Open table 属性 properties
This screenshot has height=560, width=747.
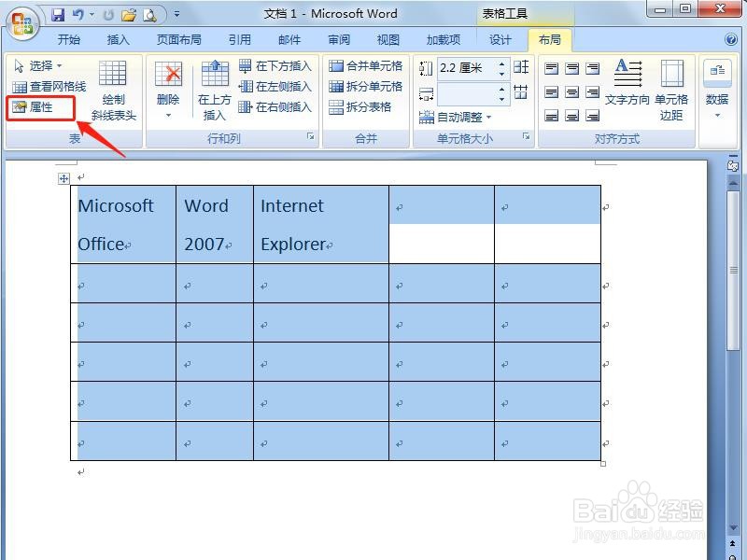(33, 107)
